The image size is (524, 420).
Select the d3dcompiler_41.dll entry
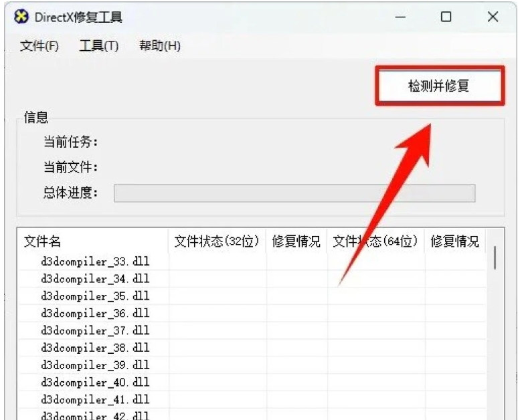pos(94,400)
